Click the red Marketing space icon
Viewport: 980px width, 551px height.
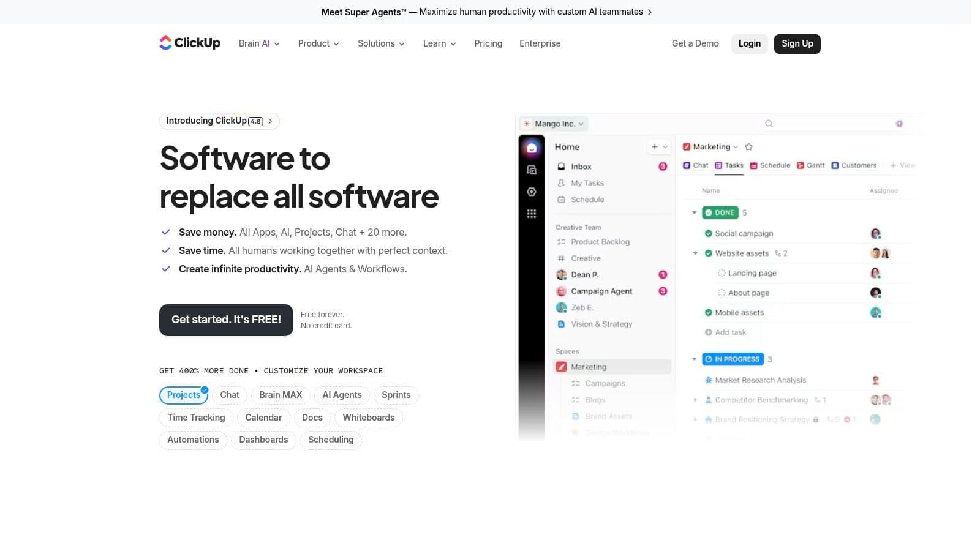coord(561,367)
